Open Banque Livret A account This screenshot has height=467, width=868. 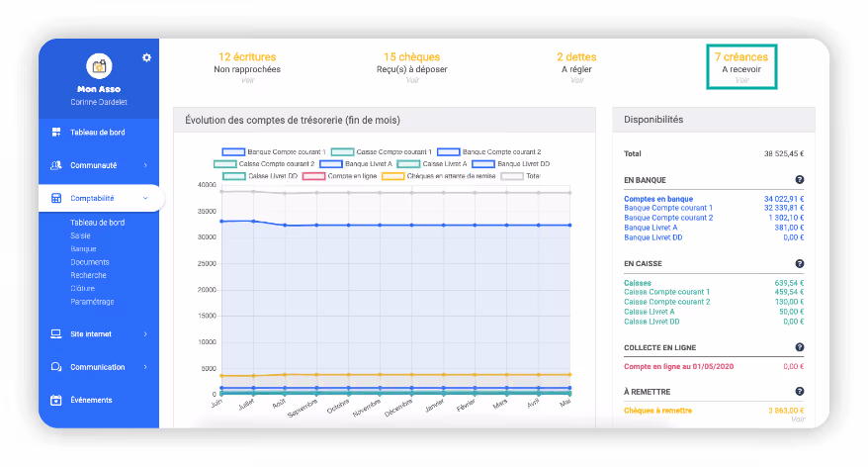tap(651, 228)
